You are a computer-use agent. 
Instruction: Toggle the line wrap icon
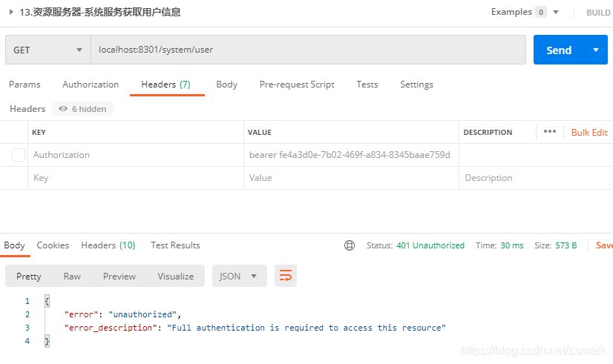click(x=286, y=276)
